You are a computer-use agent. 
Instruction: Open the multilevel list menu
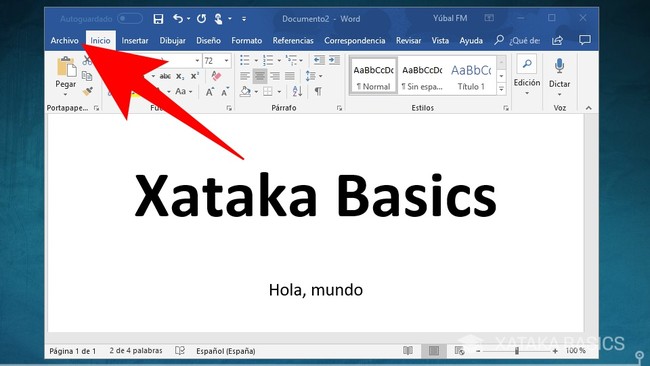[x=294, y=61]
